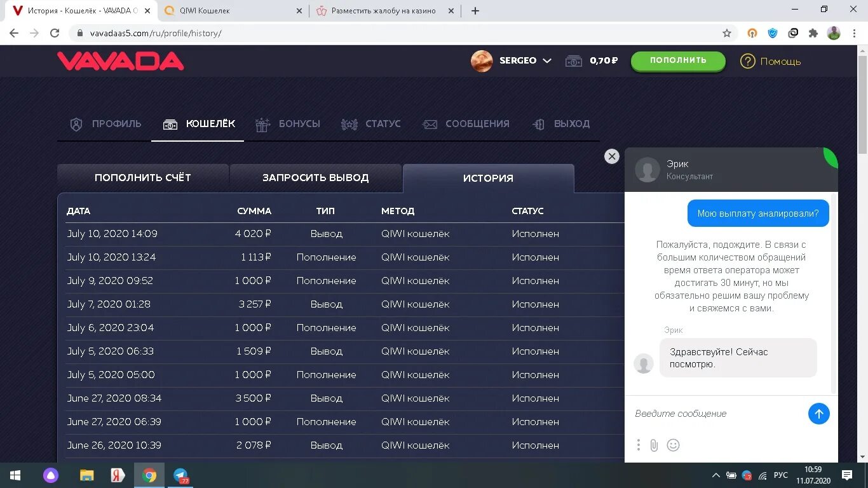The height and width of the screenshot is (488, 868).
Task: Open the chat options three-dot menu
Action: [x=639, y=445]
